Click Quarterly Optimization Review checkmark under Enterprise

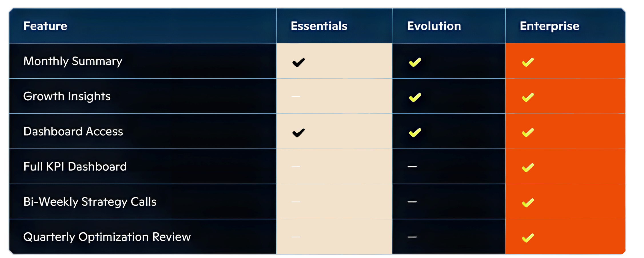click(528, 238)
